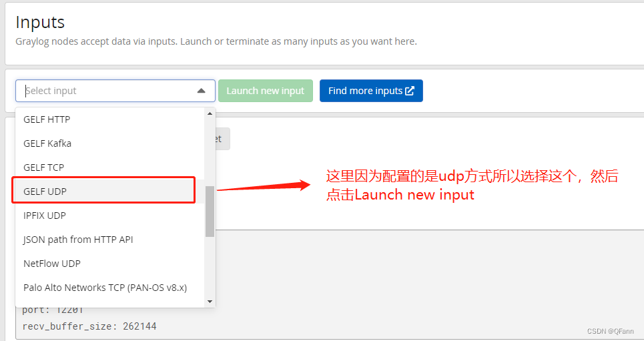Image resolution: width=644 pixels, height=341 pixels.
Task: Choose Palo Alto Networks TCP (PAN-OS v8.x)
Action: click(x=109, y=288)
